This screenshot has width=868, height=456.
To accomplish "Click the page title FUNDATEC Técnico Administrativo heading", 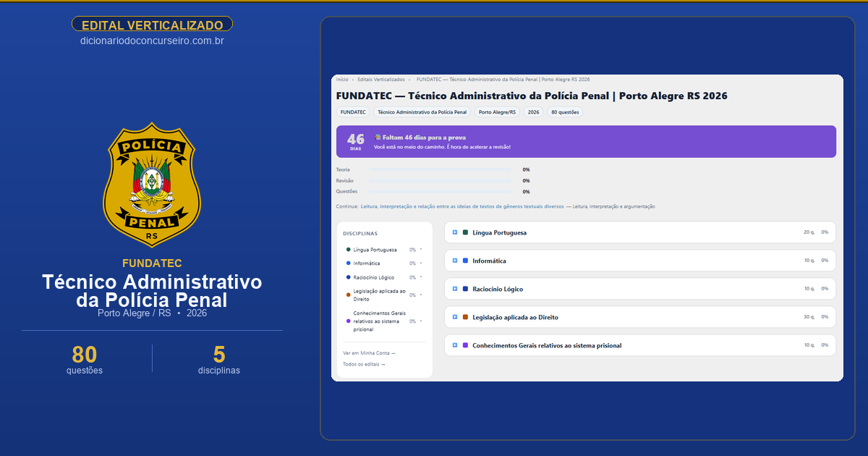I will click(x=532, y=96).
